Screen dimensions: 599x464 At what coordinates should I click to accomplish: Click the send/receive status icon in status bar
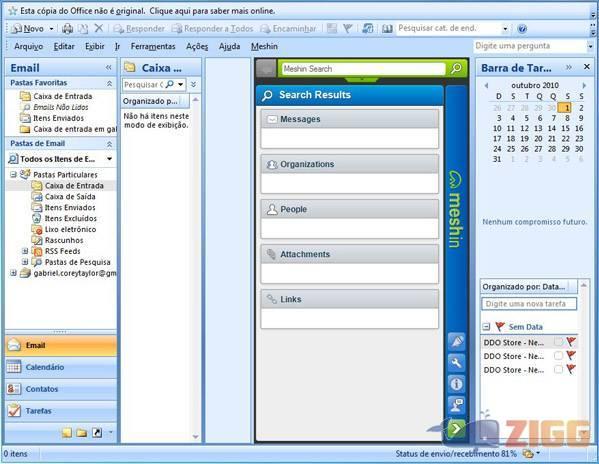(528, 454)
